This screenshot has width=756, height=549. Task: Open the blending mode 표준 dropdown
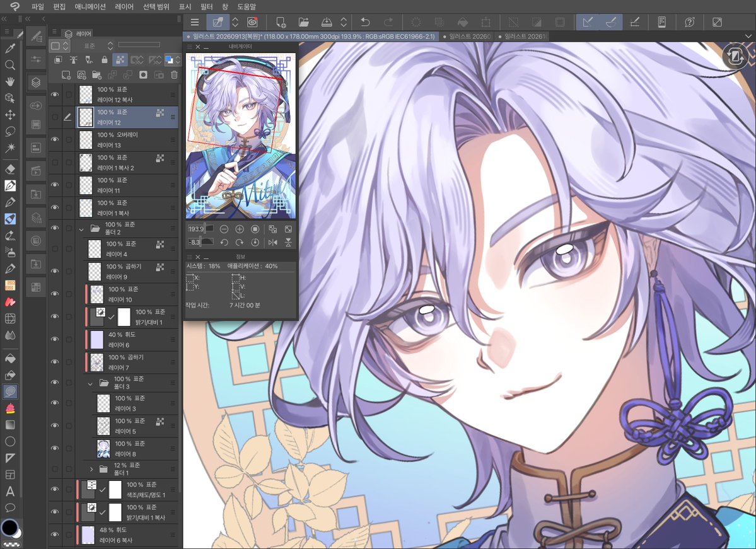coord(98,45)
